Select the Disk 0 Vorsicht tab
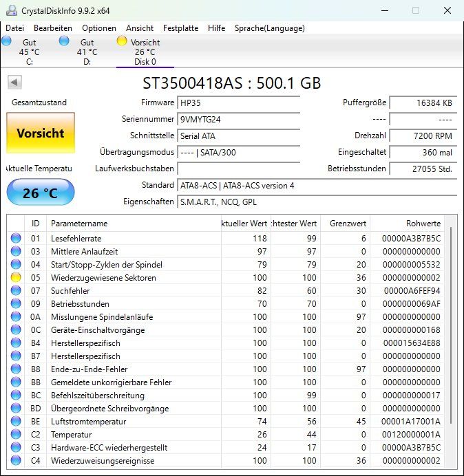This screenshot has width=464, height=476. (145, 52)
